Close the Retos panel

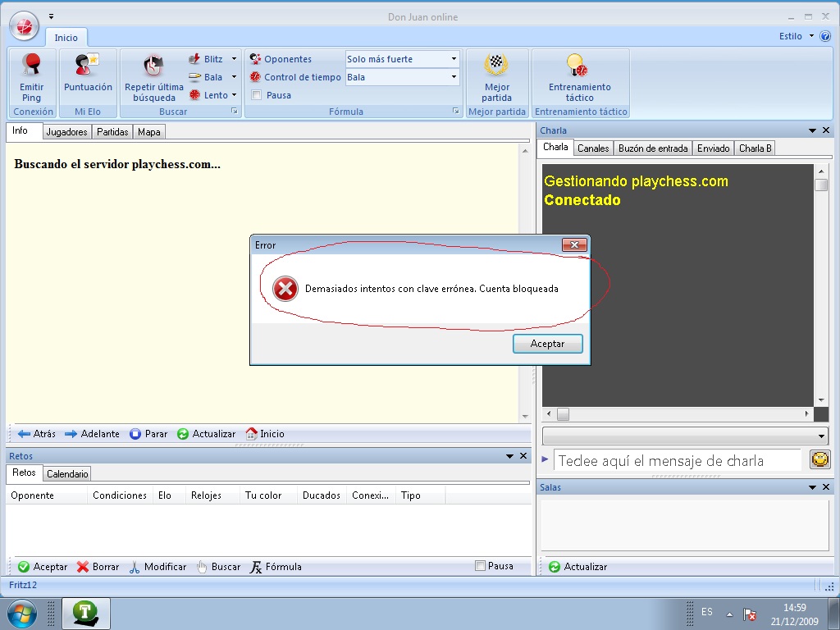coord(523,456)
